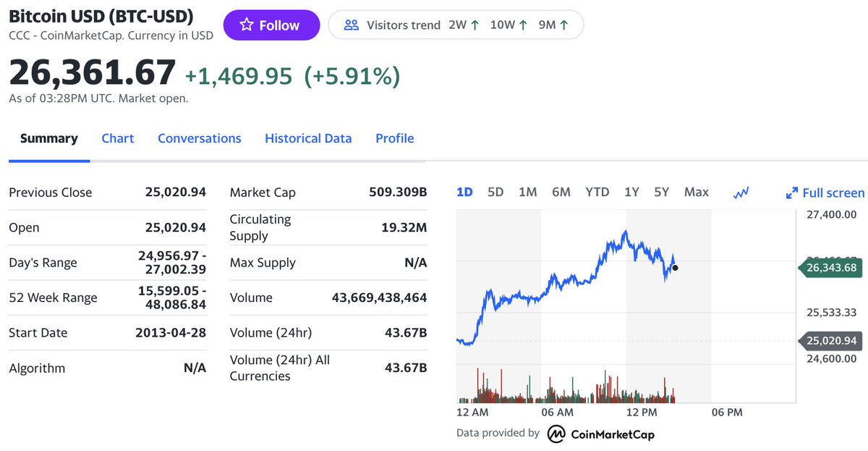Click the Circulating Supply value 19.32M
This screenshot has height=451, width=868.
[404, 227]
